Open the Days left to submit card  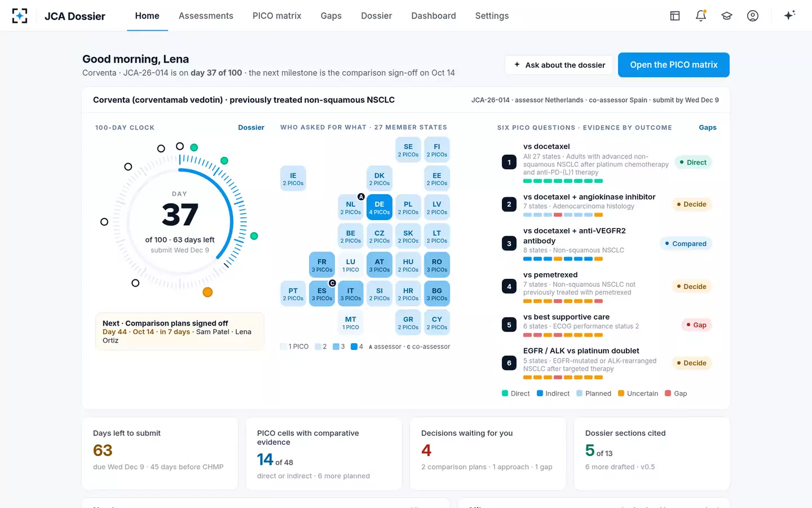click(x=160, y=454)
